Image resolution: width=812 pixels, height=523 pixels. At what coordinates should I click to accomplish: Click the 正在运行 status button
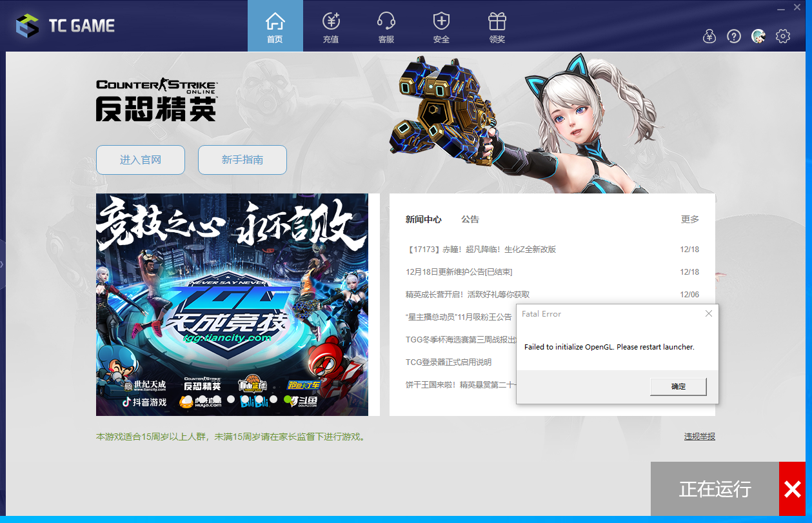pyautogui.click(x=715, y=489)
